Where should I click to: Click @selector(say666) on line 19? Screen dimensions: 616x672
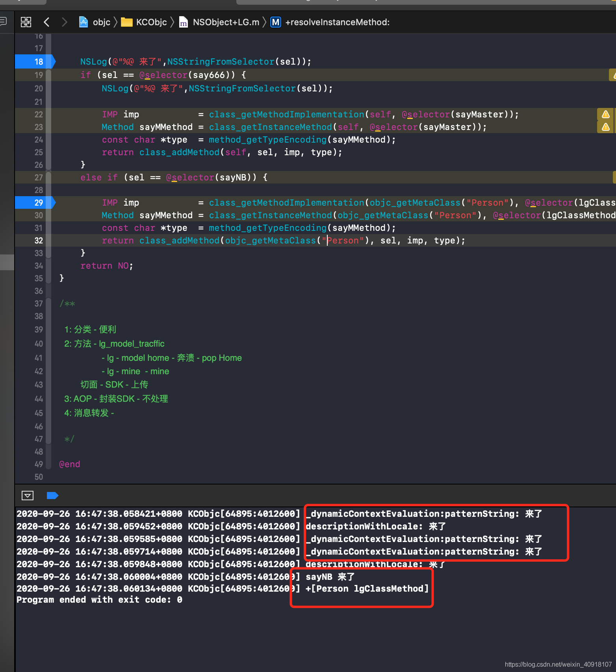click(x=187, y=75)
